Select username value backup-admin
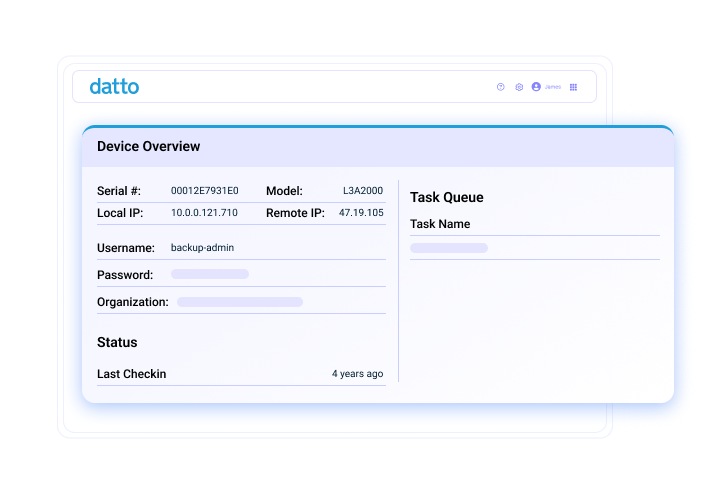This screenshot has width=706, height=494. click(x=202, y=248)
